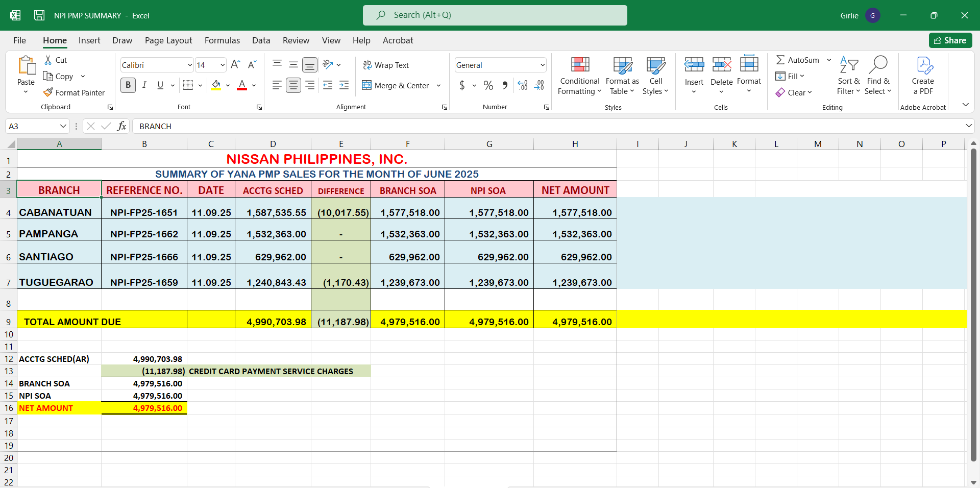
Task: Click the Insert Function fx icon
Action: pos(121,126)
